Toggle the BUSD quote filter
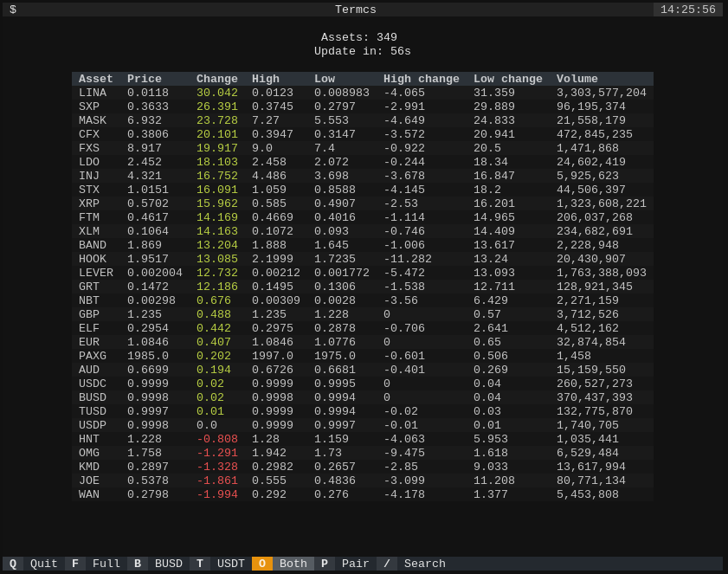The width and height of the screenshot is (728, 574). click(x=169, y=564)
